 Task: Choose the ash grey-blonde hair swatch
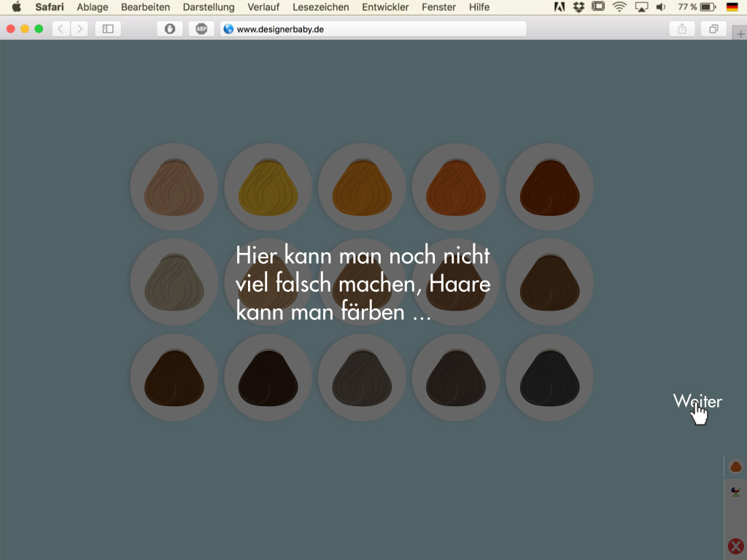point(174,282)
